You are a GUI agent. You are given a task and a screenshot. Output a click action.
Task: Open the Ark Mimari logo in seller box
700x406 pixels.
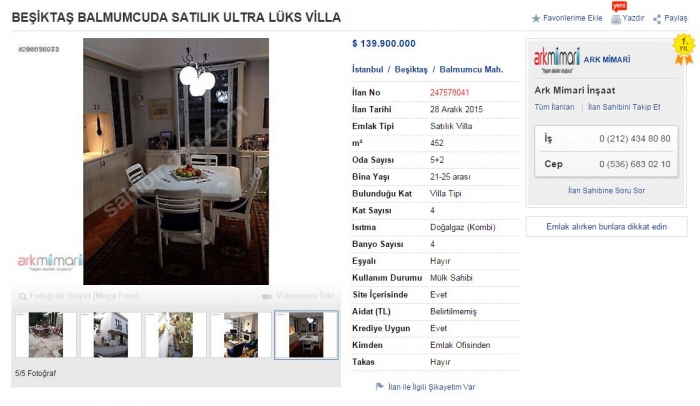click(557, 60)
